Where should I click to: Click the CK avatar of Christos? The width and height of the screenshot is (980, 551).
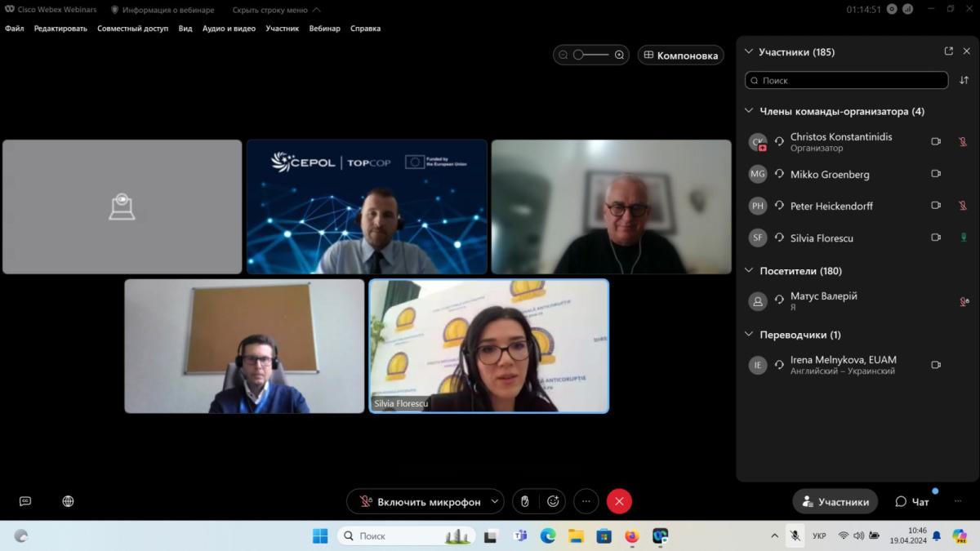pos(758,142)
